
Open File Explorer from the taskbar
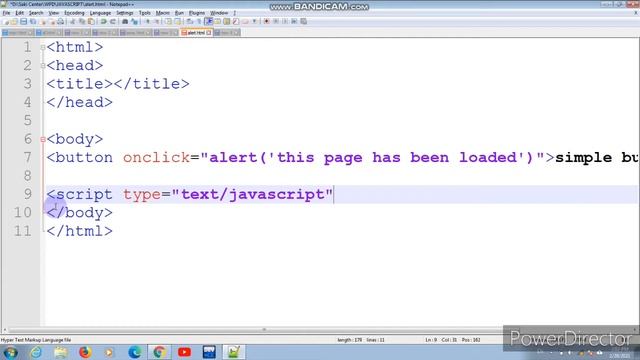60,352
